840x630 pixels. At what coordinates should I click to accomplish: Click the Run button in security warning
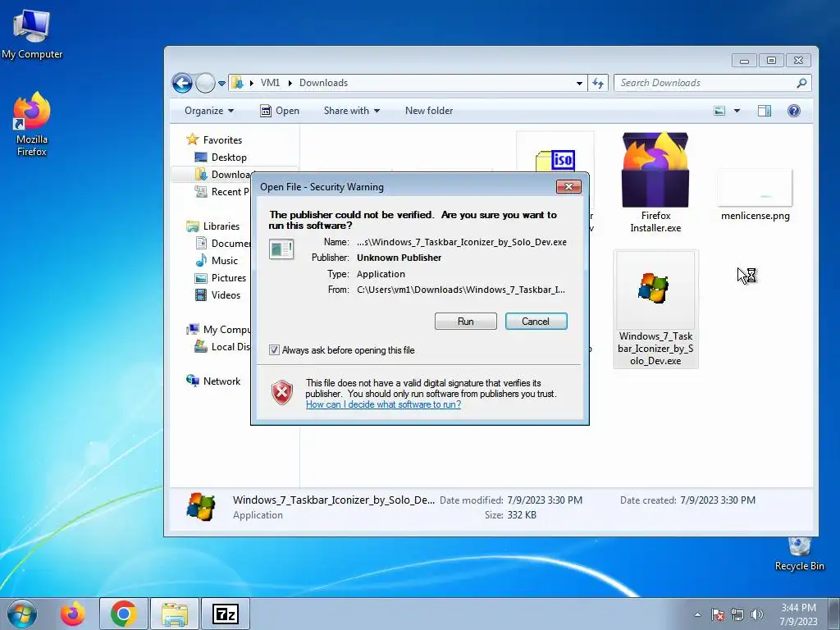(466, 322)
